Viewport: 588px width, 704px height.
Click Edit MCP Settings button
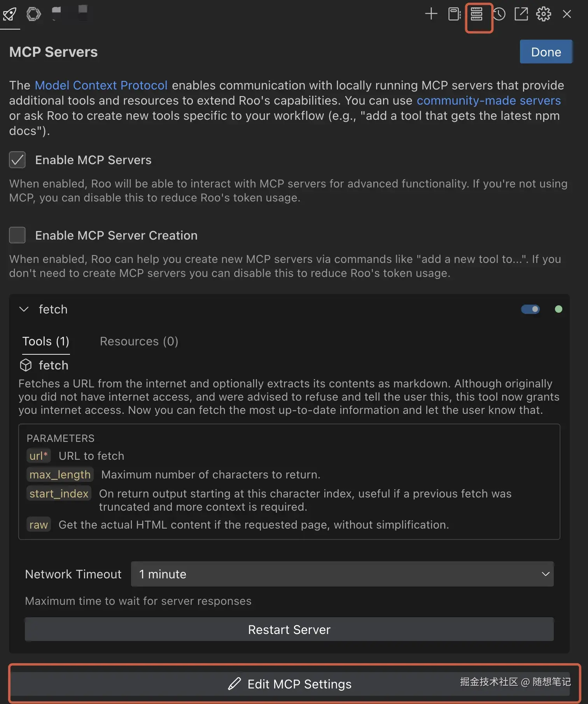(x=290, y=684)
